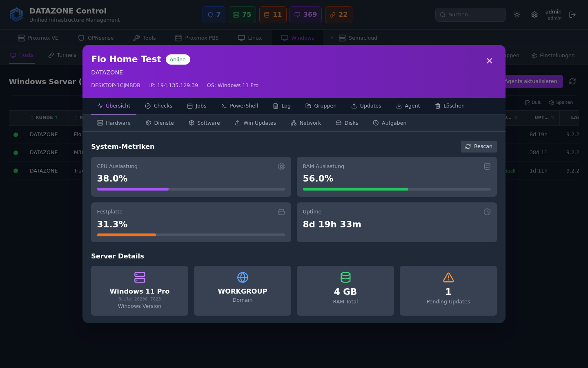Screen dimensions: 588x368
Task: Click into the Suchen search field
Action: [470, 15]
